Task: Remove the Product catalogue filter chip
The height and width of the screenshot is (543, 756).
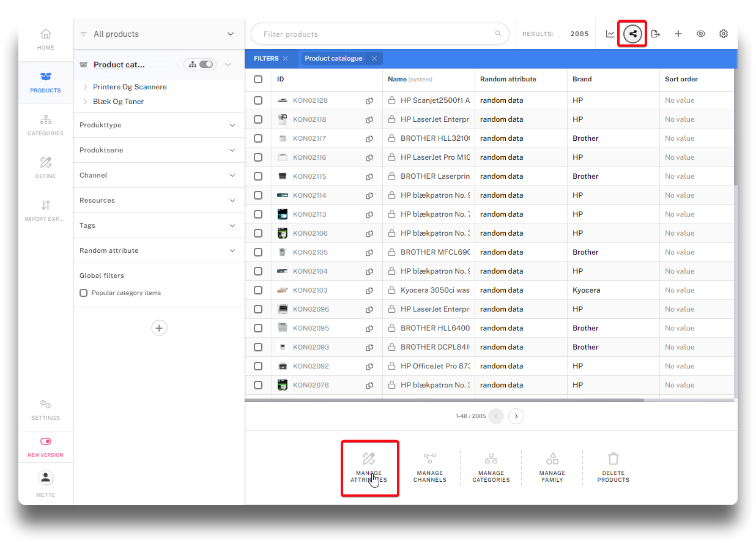Action: [x=374, y=59]
